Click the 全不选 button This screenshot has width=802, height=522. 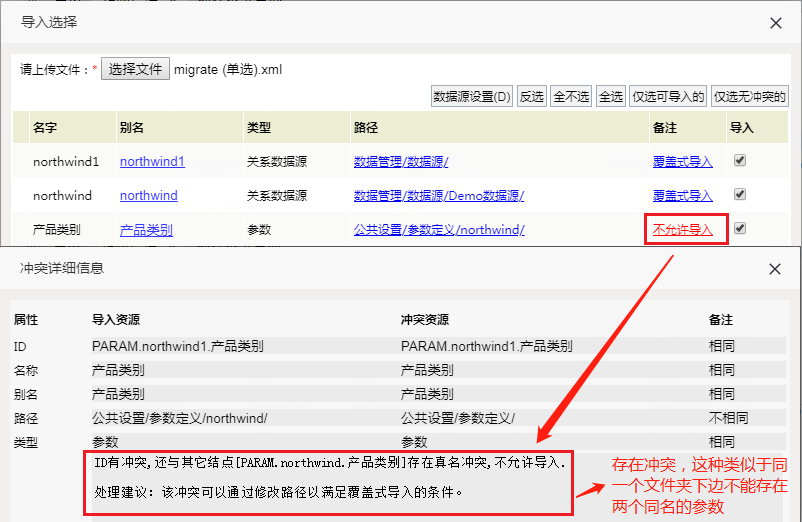571,96
